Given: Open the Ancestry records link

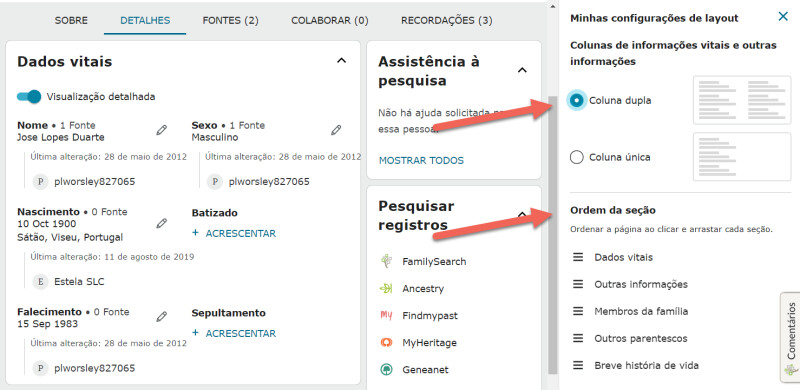Looking at the screenshot, I should click(x=423, y=288).
